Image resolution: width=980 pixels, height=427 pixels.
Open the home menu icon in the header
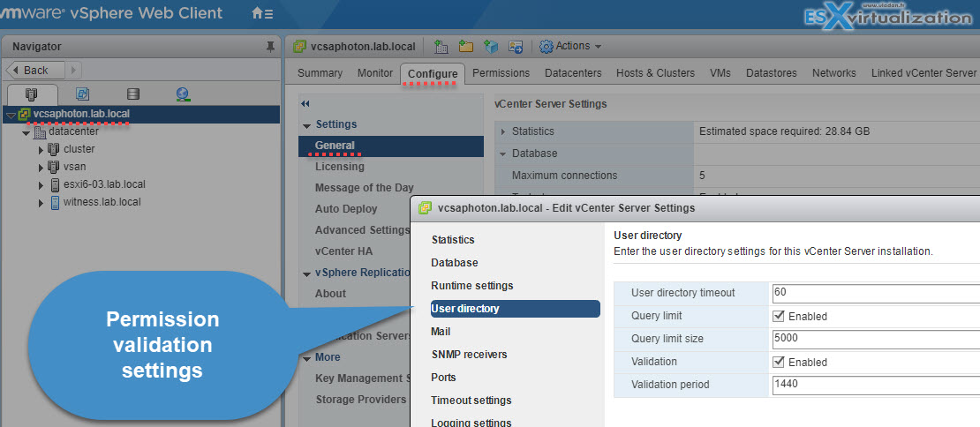click(262, 13)
